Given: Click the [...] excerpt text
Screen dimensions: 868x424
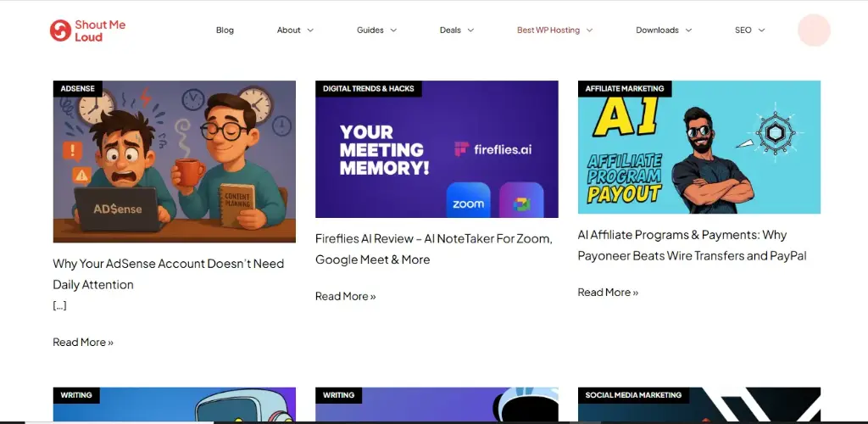Looking at the screenshot, I should (x=60, y=305).
